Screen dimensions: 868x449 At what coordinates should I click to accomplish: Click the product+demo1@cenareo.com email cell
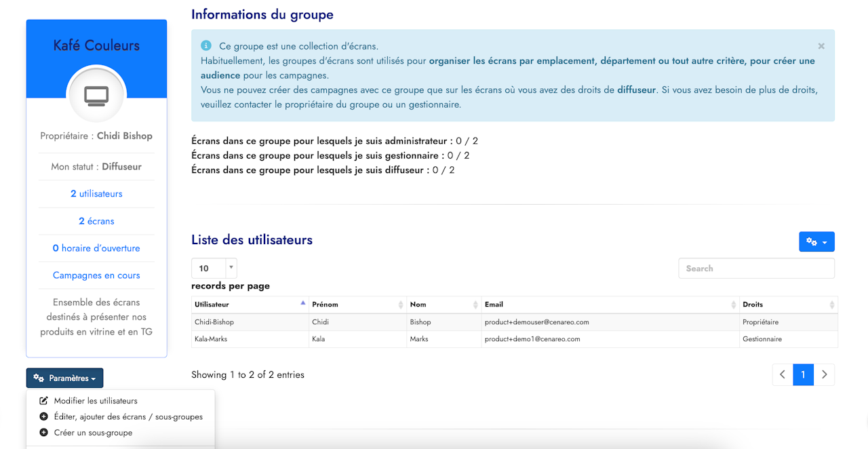tap(610, 339)
